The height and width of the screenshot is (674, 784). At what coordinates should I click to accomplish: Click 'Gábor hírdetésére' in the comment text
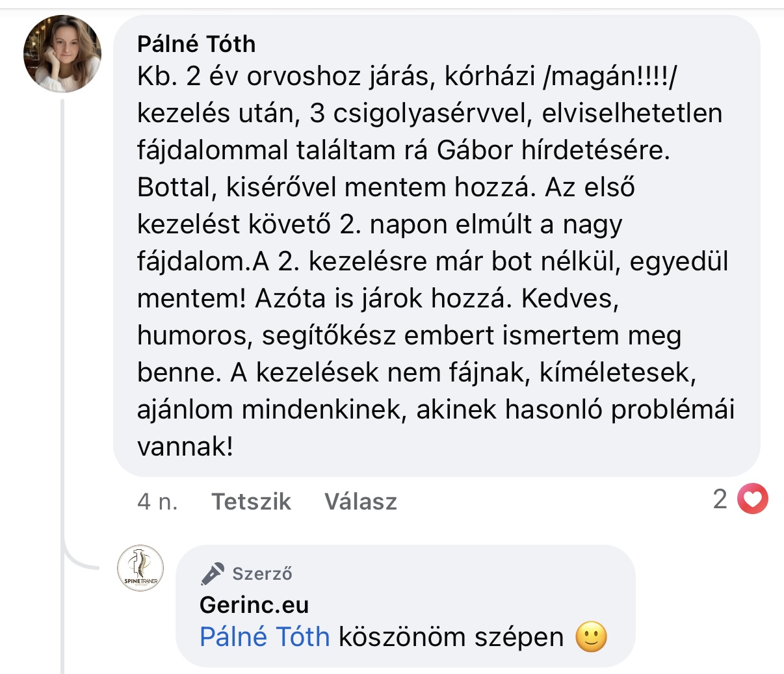[x=553, y=151]
